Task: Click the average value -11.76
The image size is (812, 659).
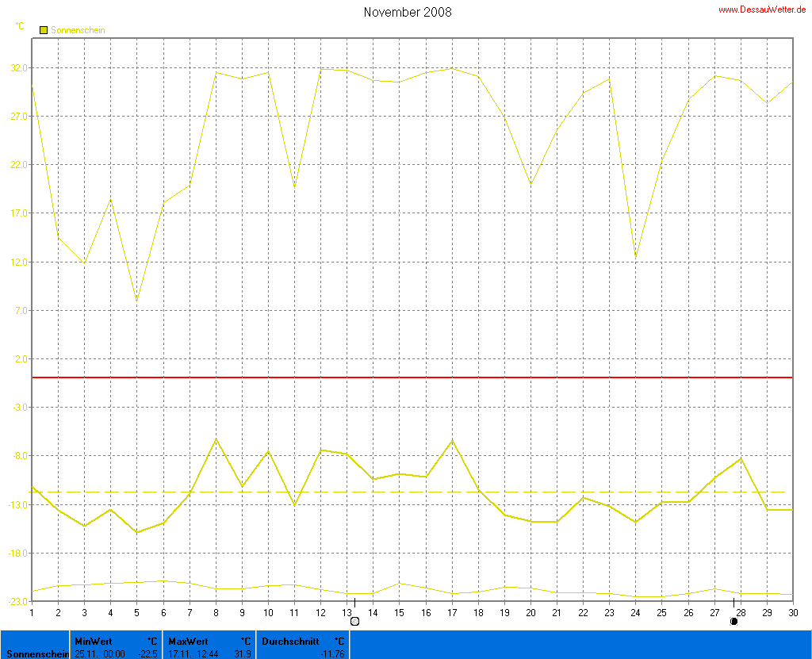Action: click(331, 653)
